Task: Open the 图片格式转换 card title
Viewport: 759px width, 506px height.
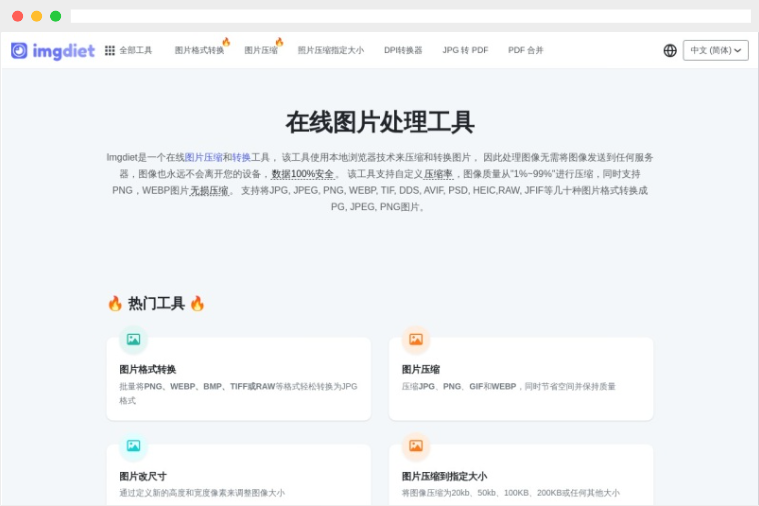Action: click(147, 369)
